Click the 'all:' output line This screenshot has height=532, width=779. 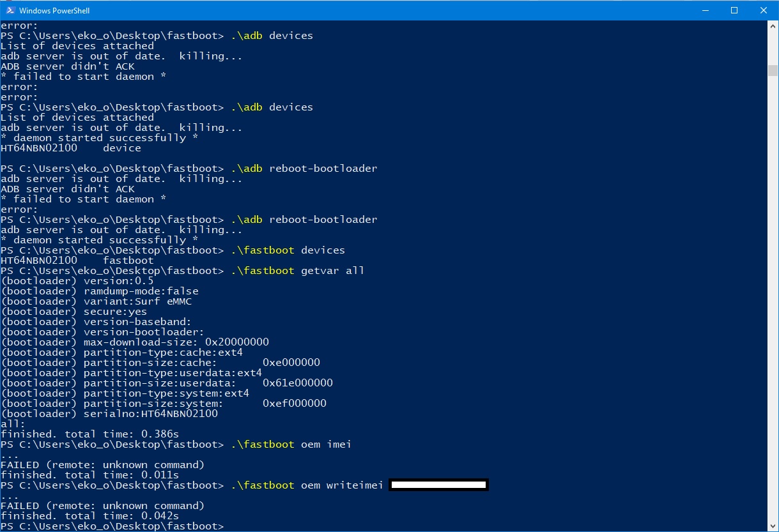[13, 424]
